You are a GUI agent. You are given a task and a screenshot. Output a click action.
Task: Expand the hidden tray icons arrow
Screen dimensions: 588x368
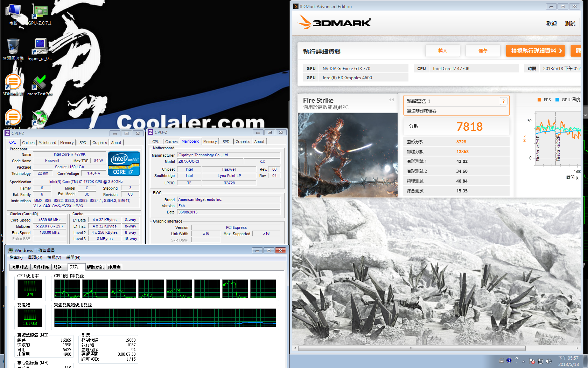524,361
